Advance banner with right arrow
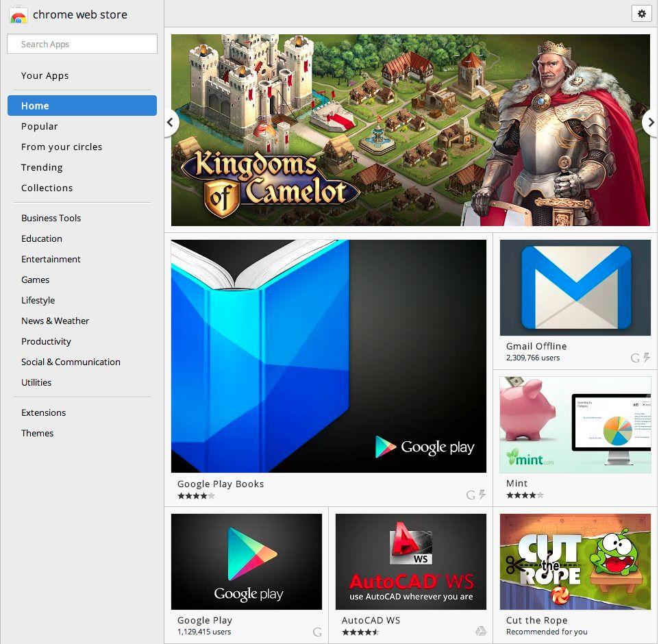Screen dimensions: 659x644 coord(651,123)
